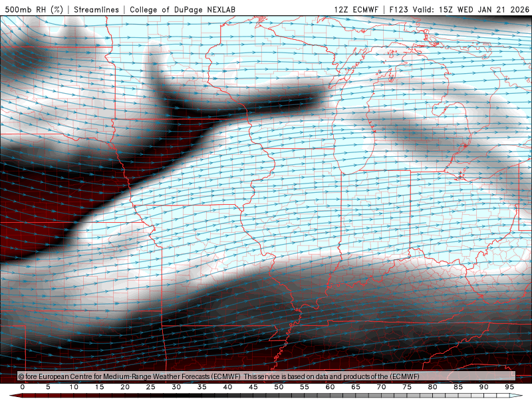
Task: Click the legend value '50'
Action: (279, 387)
